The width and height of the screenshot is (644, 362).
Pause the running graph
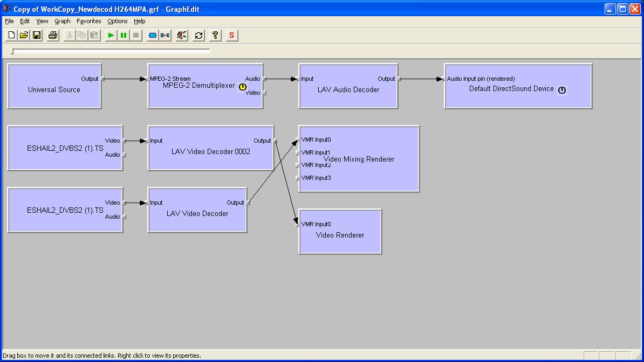point(123,36)
